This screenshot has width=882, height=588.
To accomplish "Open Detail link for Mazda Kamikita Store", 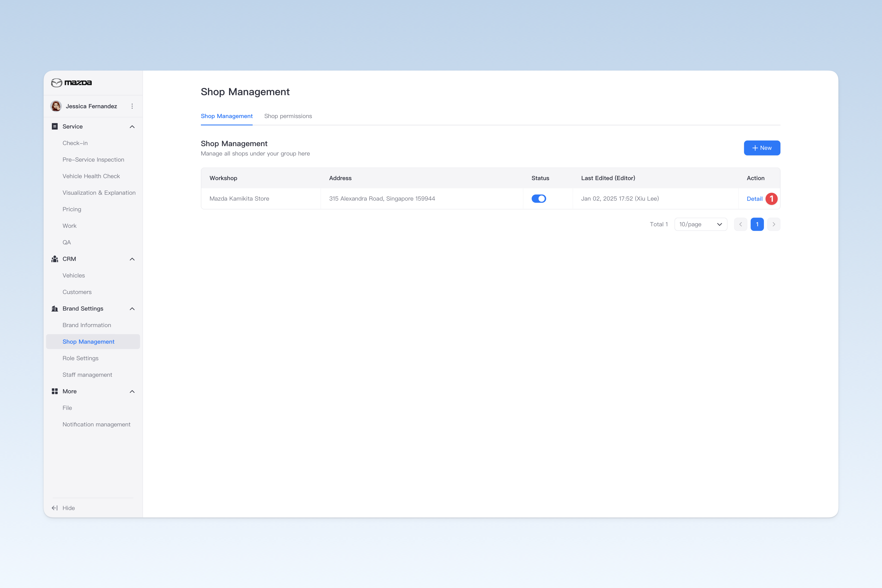I will 755,199.
